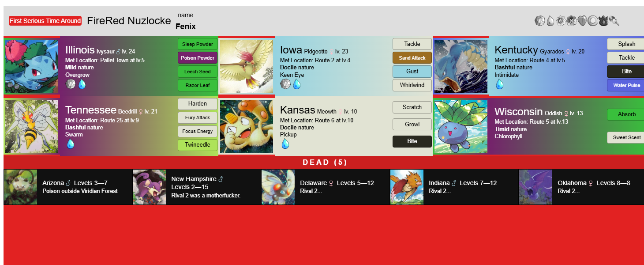This screenshot has width=644, height=265.
Task: Click the Marsh Badge ring in the header
Action: tap(593, 21)
